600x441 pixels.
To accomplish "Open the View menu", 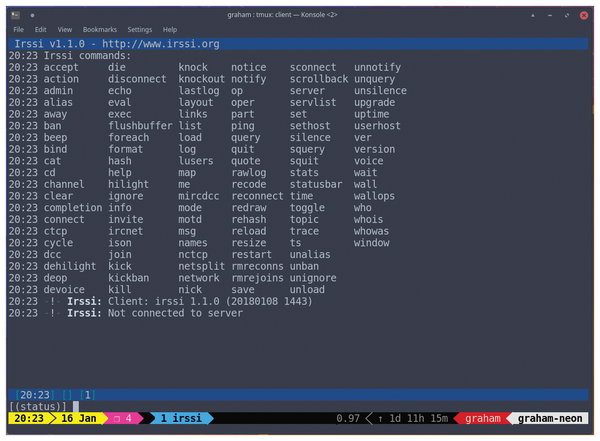I will (65, 29).
